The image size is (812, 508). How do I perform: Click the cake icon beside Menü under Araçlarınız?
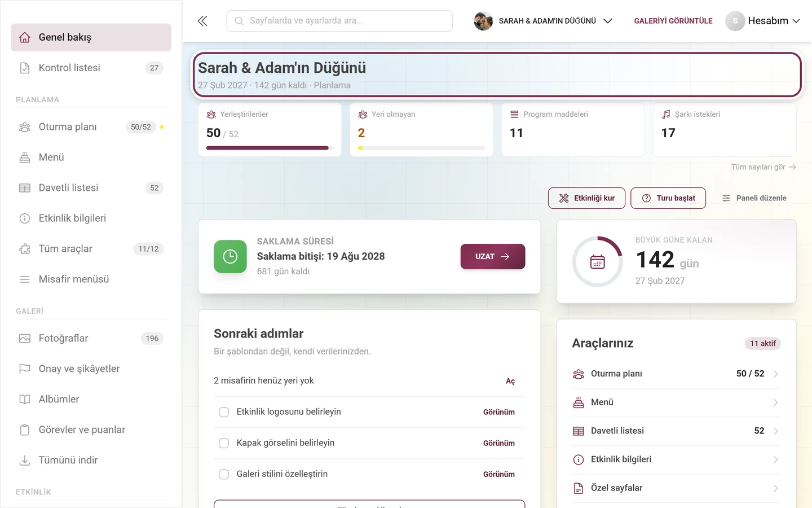click(579, 402)
